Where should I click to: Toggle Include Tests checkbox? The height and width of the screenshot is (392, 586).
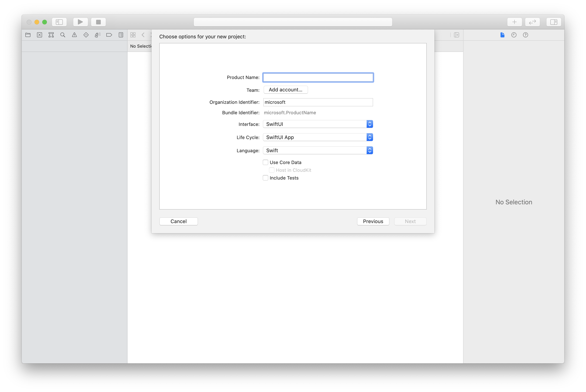pos(265,178)
